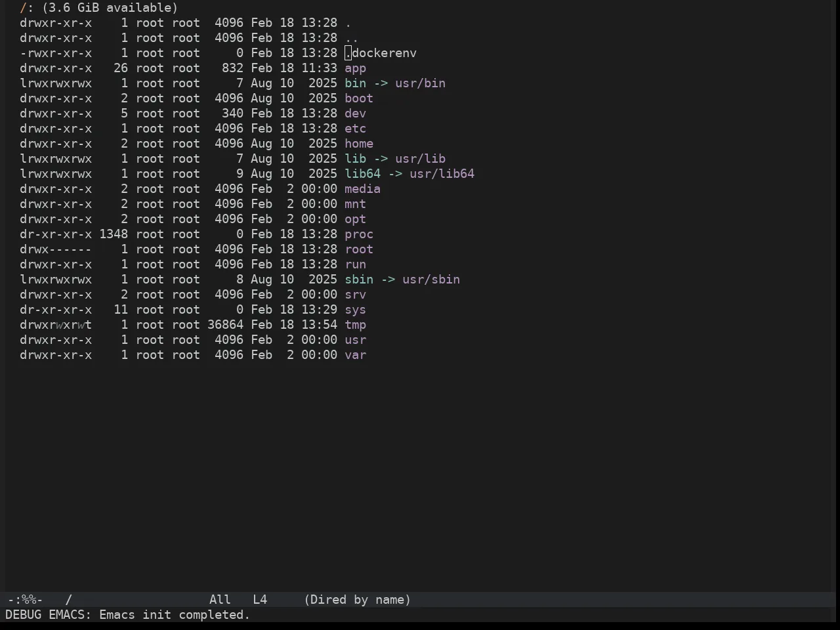Click size 36864 in tmp row
This screenshot has height=630, width=840.
click(x=225, y=325)
